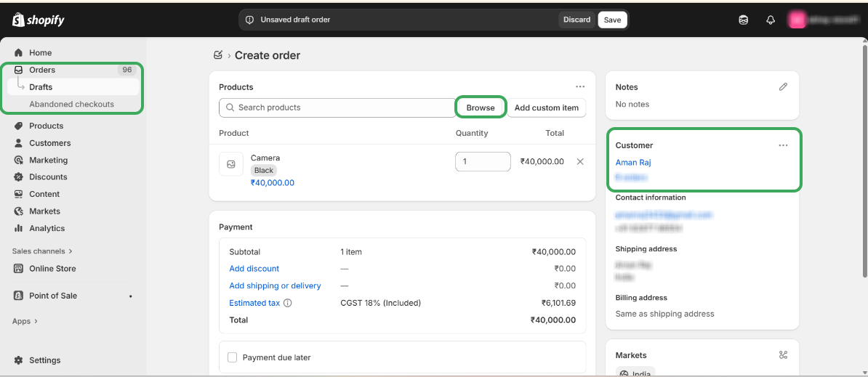Click the Camera product image placeholder
The image size is (868, 377).
click(231, 164)
